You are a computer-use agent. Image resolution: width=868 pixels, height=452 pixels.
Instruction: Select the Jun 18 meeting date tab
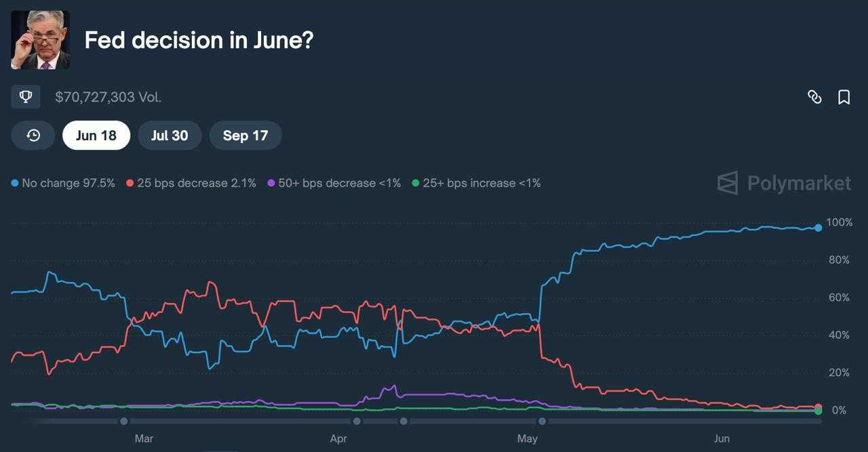96,136
